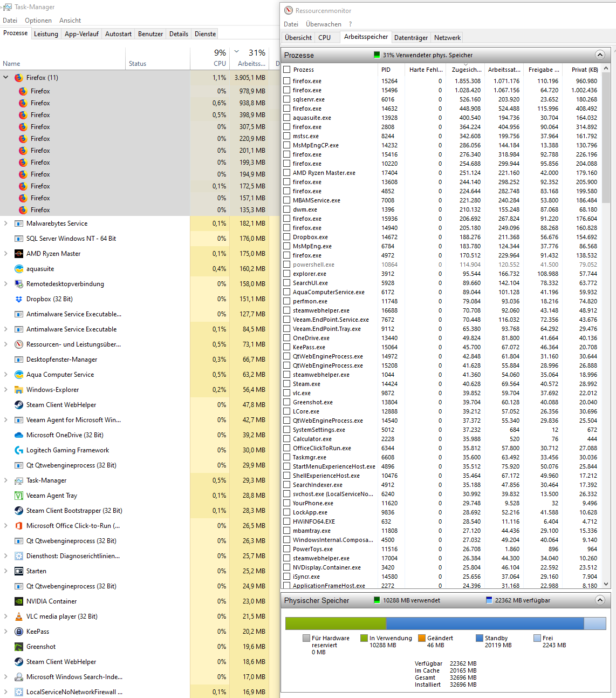Click the Firefox (11) group icon
This screenshot has height=698, width=616.
coord(19,78)
